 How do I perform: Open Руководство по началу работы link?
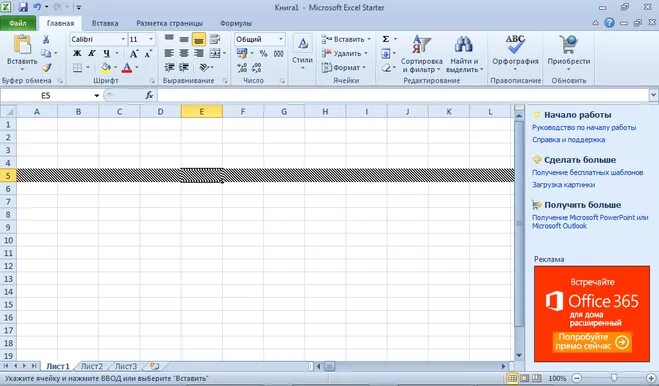click(584, 127)
